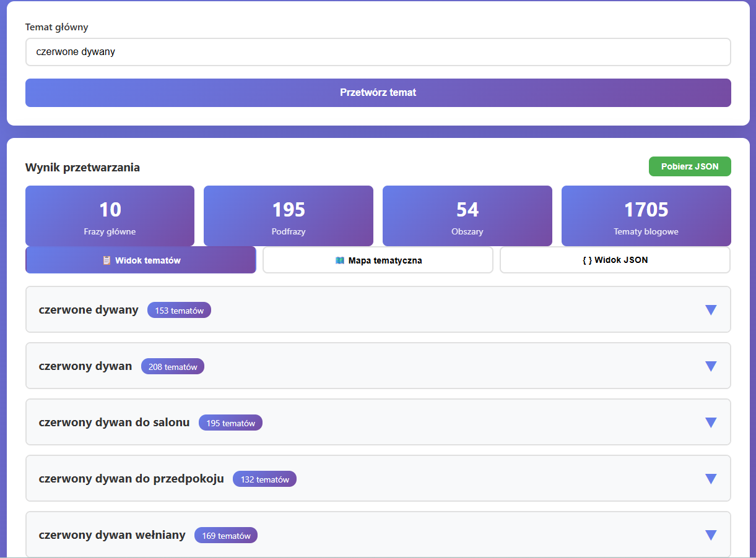The height and width of the screenshot is (558, 756).
Task: Click the Tematy blogowe 1705 card
Action: pos(646,216)
